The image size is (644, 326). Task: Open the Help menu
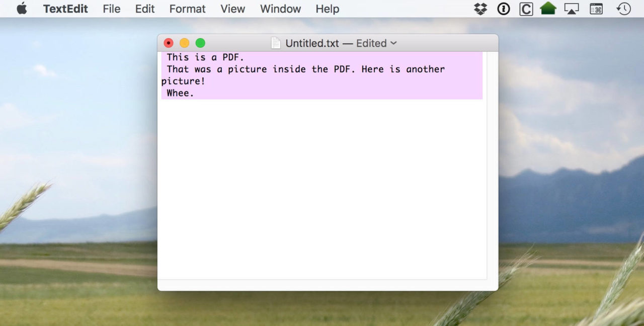click(328, 9)
